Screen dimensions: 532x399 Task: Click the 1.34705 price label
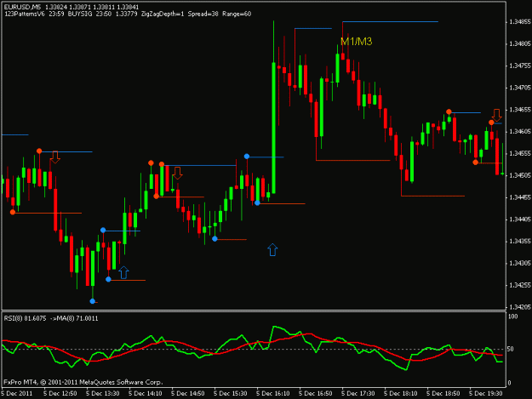(x=520, y=88)
